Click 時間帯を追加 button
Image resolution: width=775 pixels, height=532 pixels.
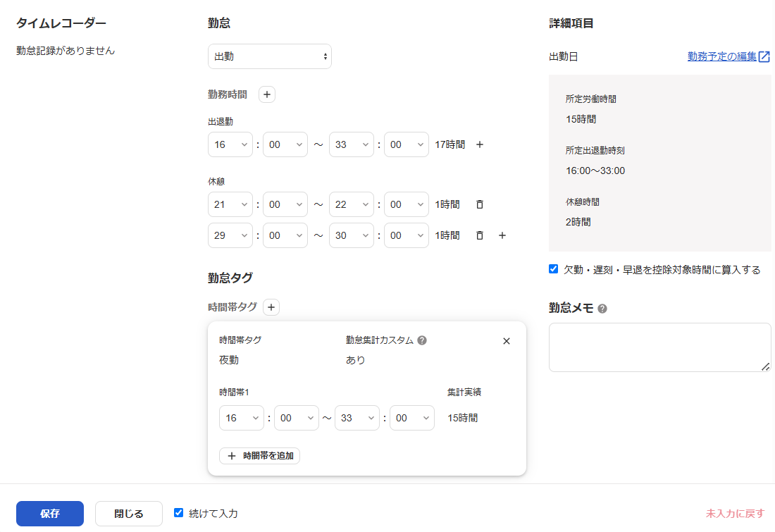pos(259,456)
